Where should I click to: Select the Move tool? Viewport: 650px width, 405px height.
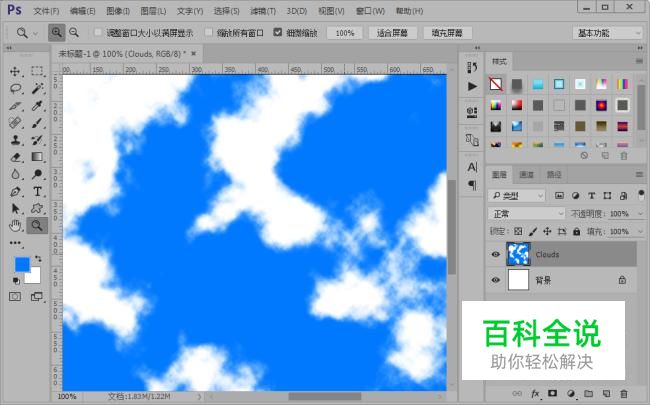tap(15, 71)
